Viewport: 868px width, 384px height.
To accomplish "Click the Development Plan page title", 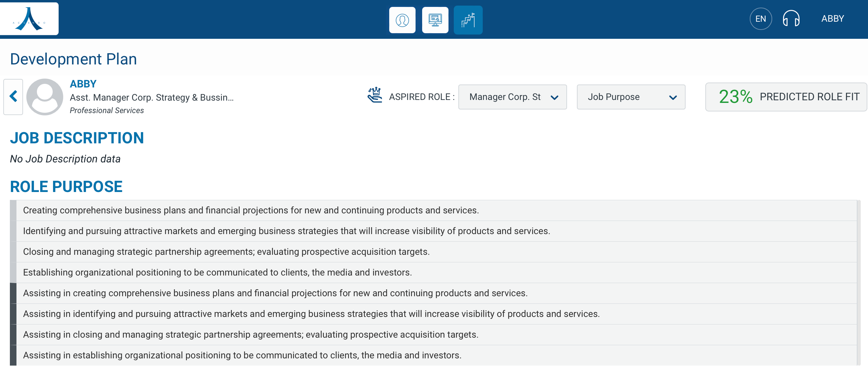I will click(x=73, y=59).
